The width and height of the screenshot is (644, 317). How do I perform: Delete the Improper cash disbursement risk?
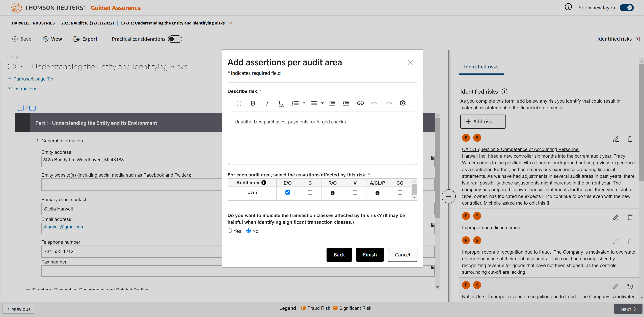[x=630, y=217]
